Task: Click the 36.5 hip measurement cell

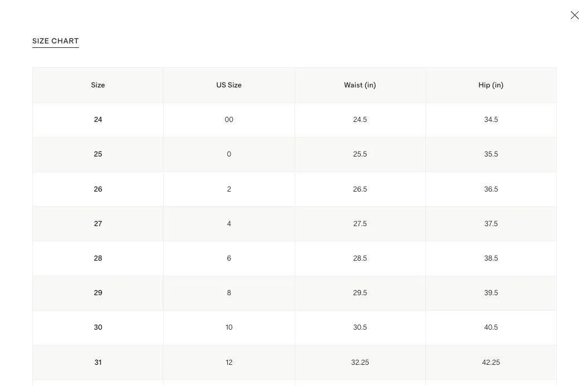Action: click(x=491, y=189)
